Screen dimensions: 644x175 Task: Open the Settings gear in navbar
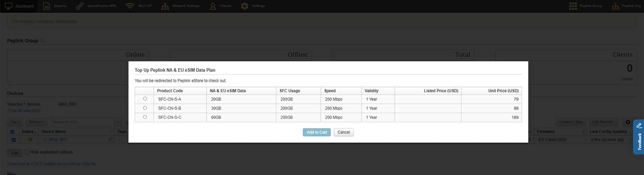click(244, 6)
